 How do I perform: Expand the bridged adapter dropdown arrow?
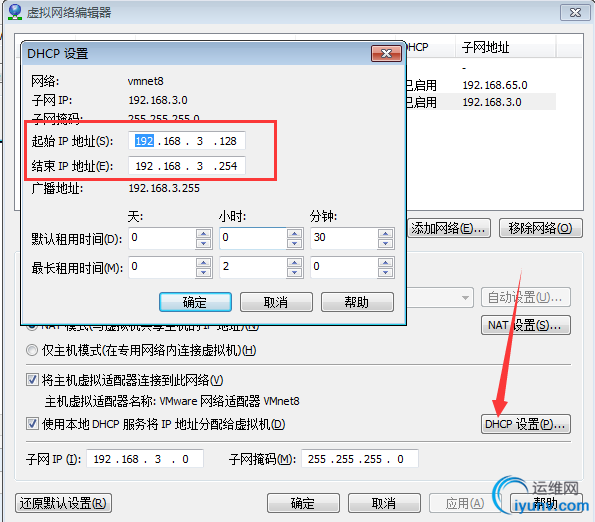(x=465, y=297)
